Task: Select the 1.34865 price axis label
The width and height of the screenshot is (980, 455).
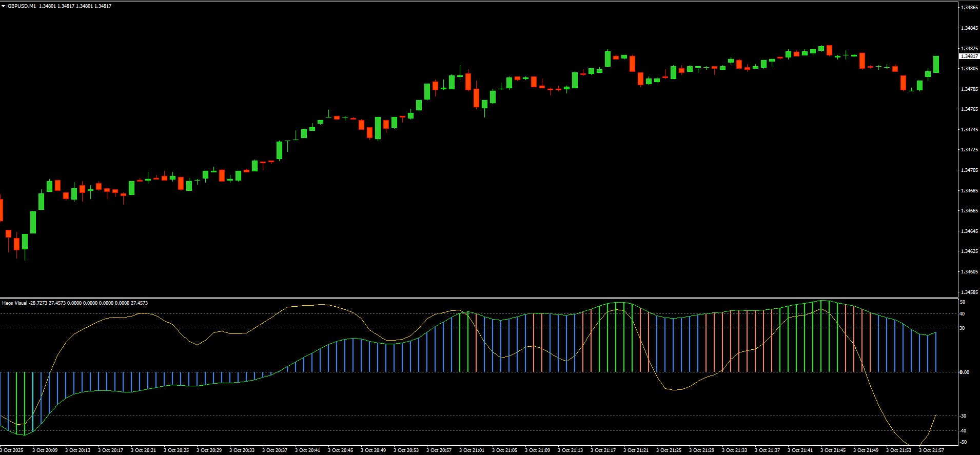Action: coord(969,8)
